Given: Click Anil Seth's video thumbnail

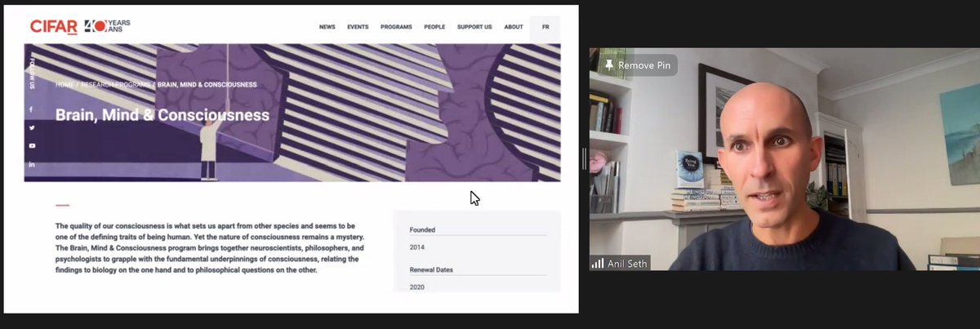Looking at the screenshot, I should 784,158.
